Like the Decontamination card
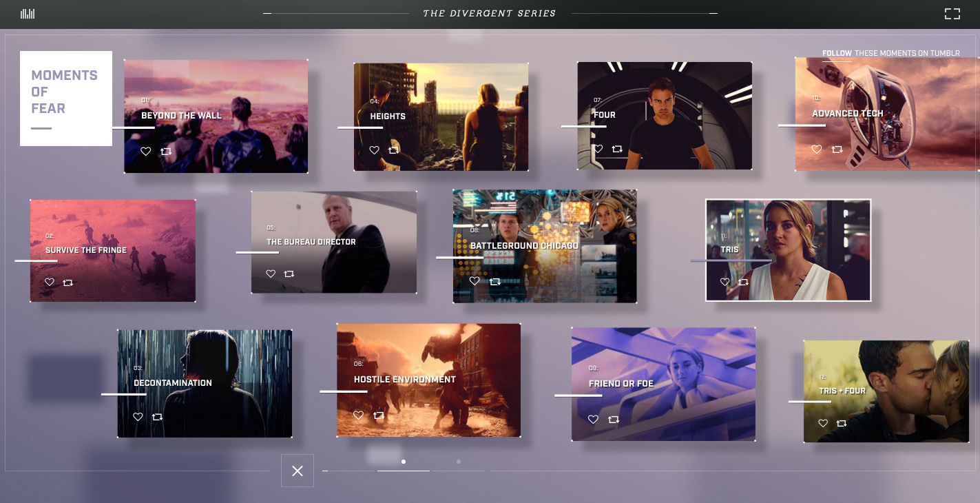The width and height of the screenshot is (980, 503). point(138,417)
